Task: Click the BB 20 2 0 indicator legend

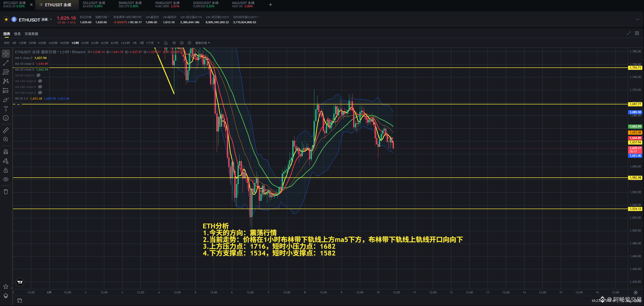Action: 42,98
